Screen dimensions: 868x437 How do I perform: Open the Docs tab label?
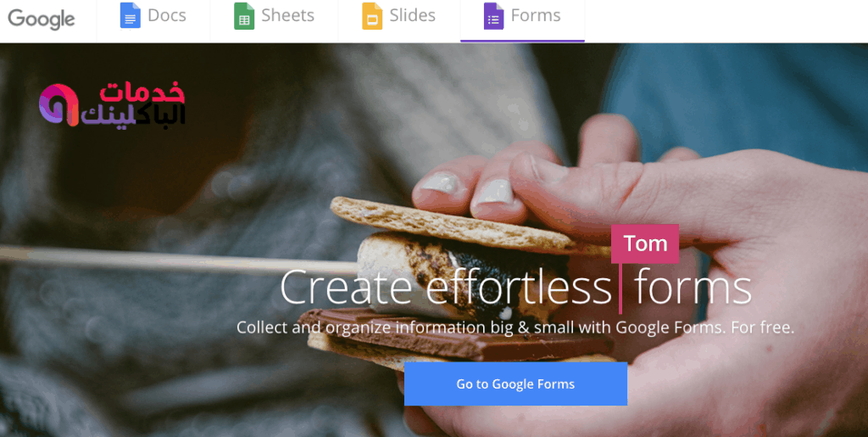[167, 15]
